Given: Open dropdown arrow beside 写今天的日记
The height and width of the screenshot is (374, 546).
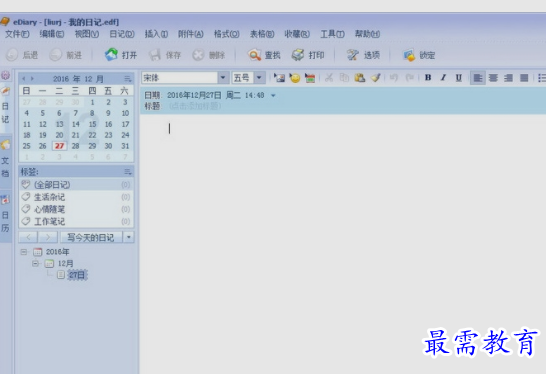Looking at the screenshot, I should pos(129,237).
